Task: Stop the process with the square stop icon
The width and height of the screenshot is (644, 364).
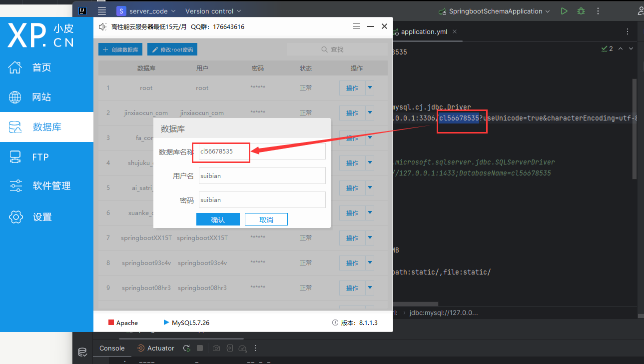Action: 200,348
